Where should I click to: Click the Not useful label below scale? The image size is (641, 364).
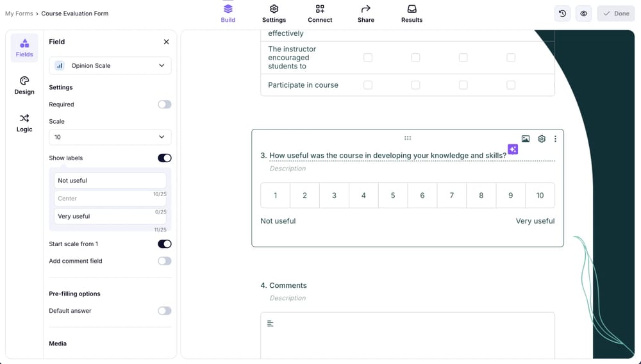click(x=278, y=221)
